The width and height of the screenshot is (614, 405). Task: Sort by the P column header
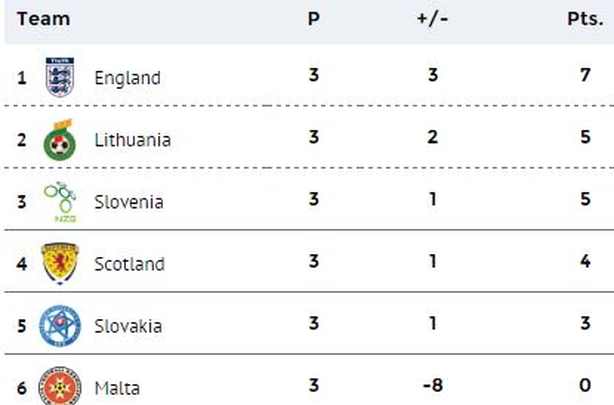pos(314,19)
